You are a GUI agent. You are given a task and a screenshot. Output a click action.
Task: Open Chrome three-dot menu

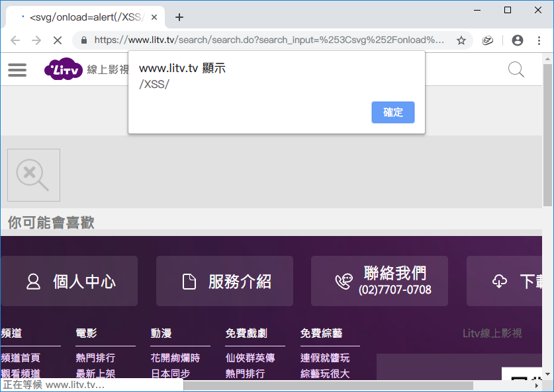pyautogui.click(x=539, y=40)
